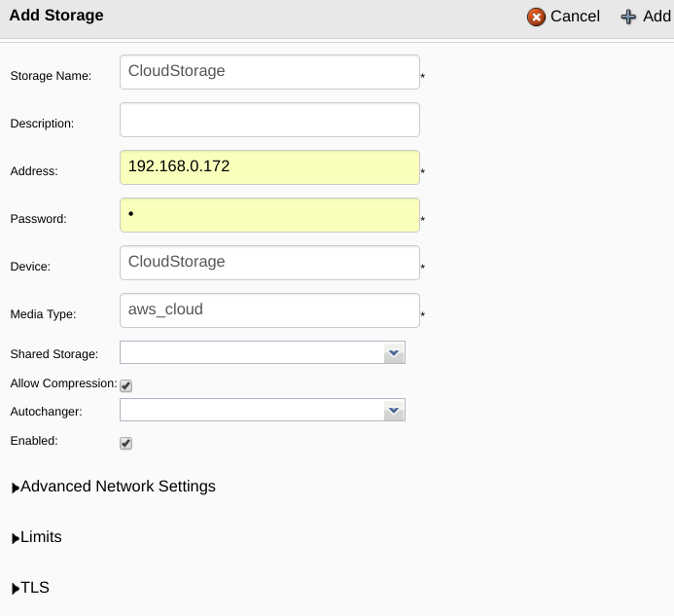Click the Media Type field showing aws_cloud
Screen dimensions: 674x616
(269, 310)
